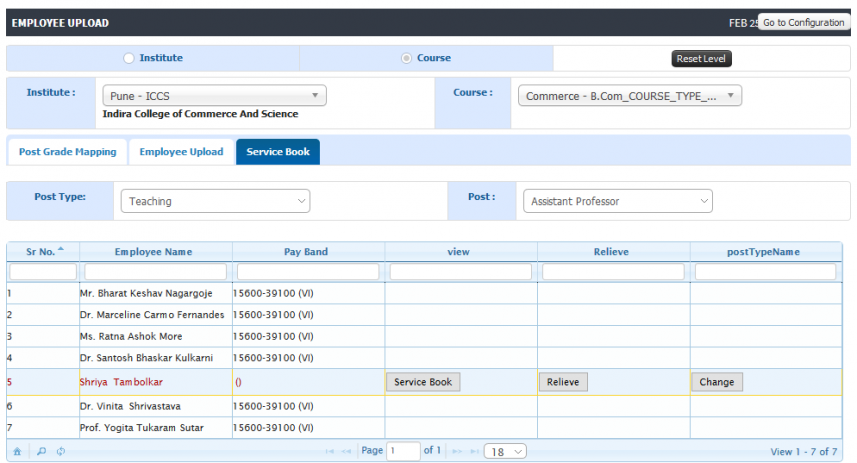Click the EMPLOYEE UPLOAD title text
This screenshot has width=857, height=463.
(x=60, y=23)
